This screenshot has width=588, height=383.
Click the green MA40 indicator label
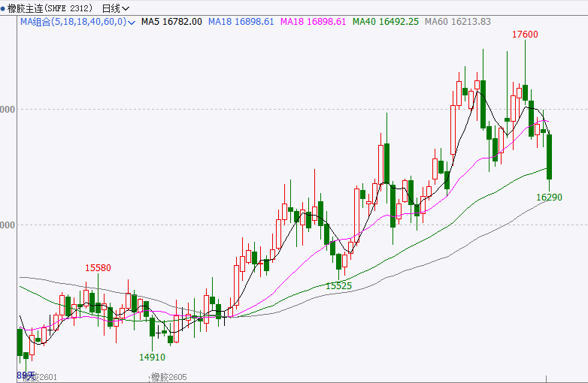(388, 22)
